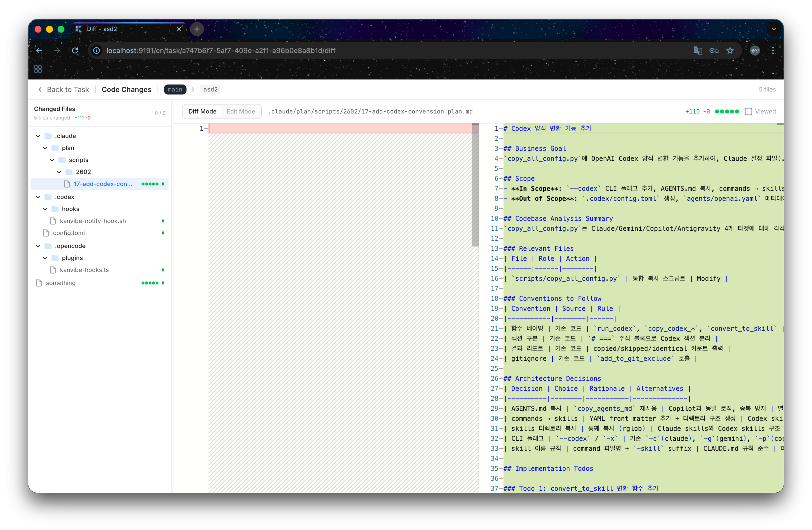This screenshot has height=530, width=812.
Task: Click the main branch badge
Action: 175,89
